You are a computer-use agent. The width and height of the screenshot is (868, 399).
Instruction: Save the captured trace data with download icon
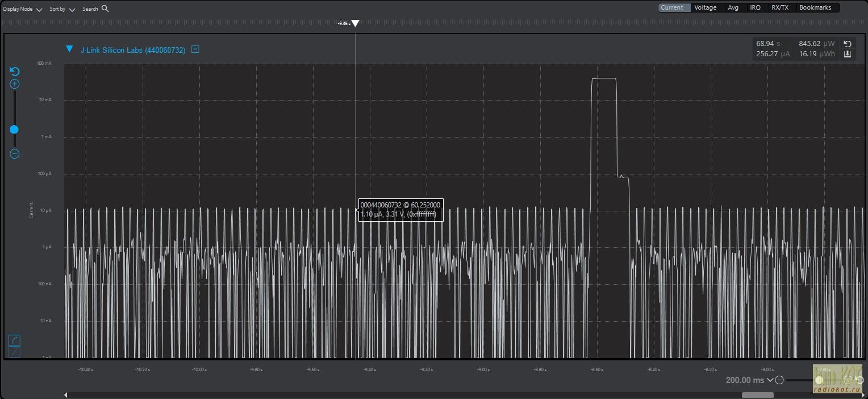pyautogui.click(x=848, y=54)
